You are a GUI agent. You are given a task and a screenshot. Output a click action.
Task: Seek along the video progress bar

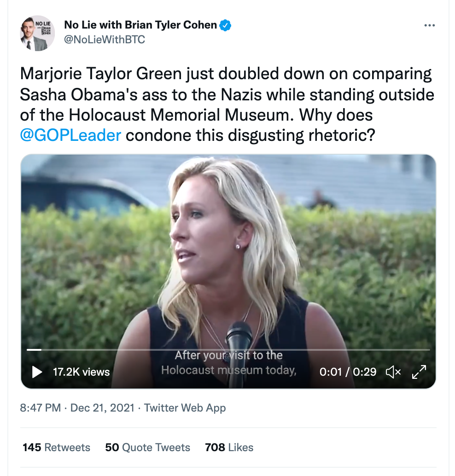pyautogui.click(x=228, y=350)
